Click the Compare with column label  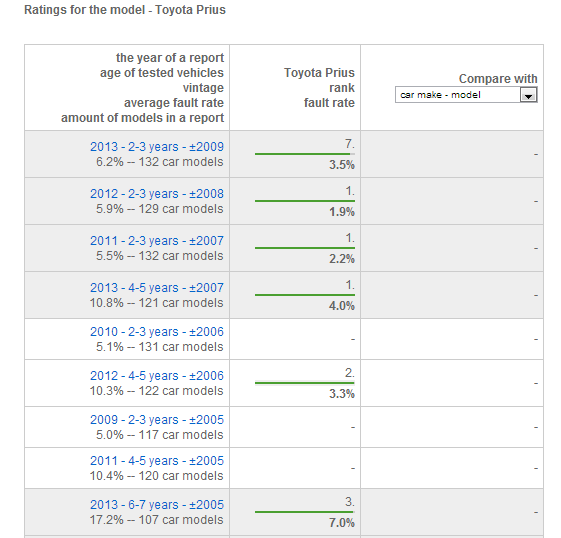(498, 79)
